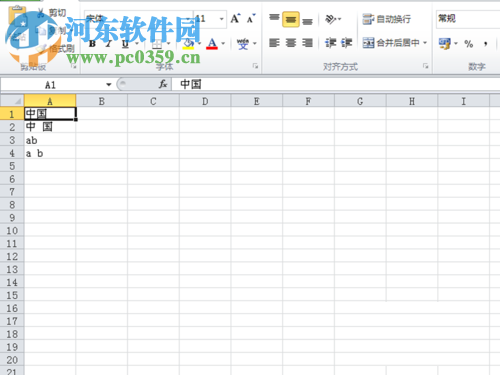The image size is (500, 375).
Task: Click cell A3 containing ab
Action: pyautogui.click(x=50, y=140)
